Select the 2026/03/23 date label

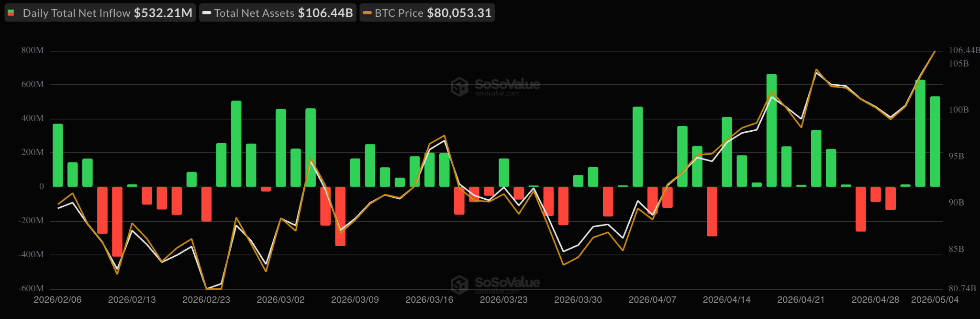pyautogui.click(x=504, y=300)
